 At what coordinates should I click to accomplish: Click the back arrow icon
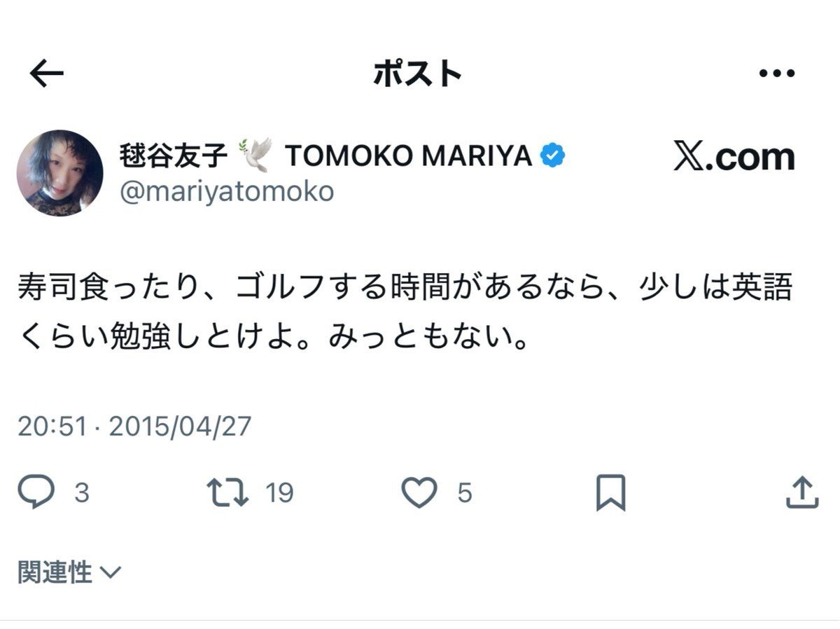click(x=47, y=74)
